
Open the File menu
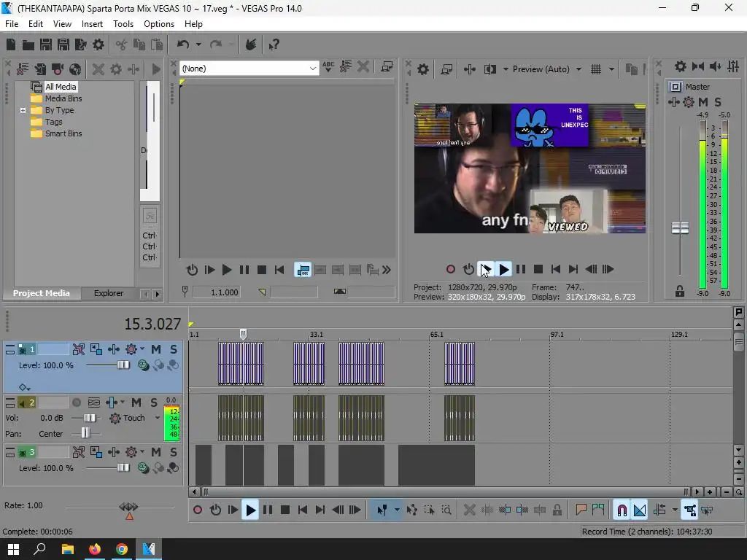12,24
